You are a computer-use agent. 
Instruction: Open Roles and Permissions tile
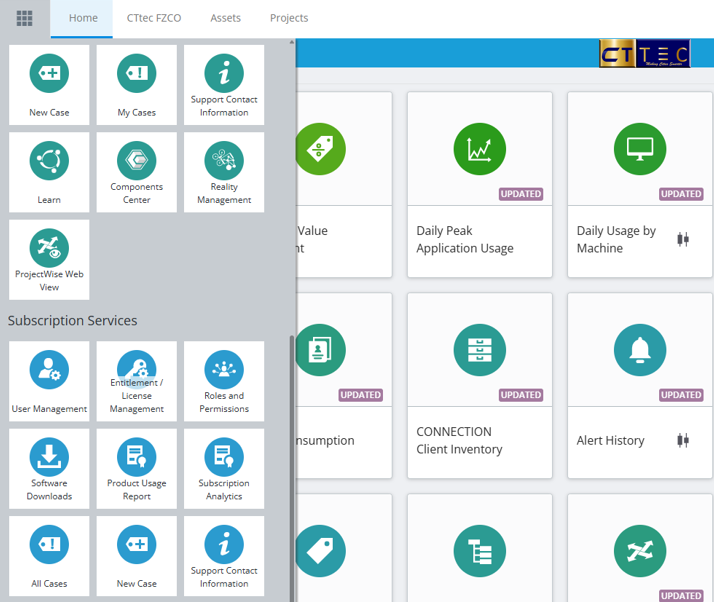(x=224, y=381)
